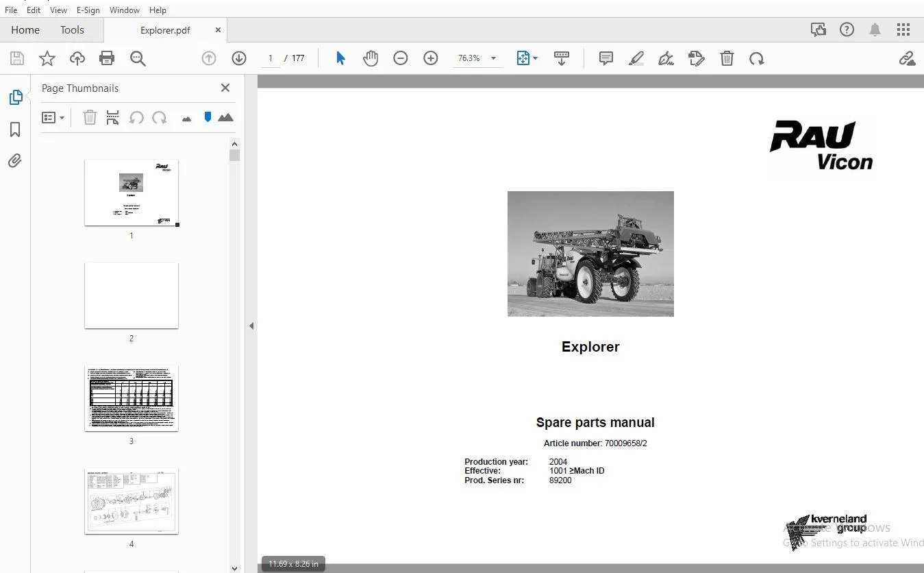Select the highlight text pen tool
The image size is (924, 573).
click(x=636, y=58)
